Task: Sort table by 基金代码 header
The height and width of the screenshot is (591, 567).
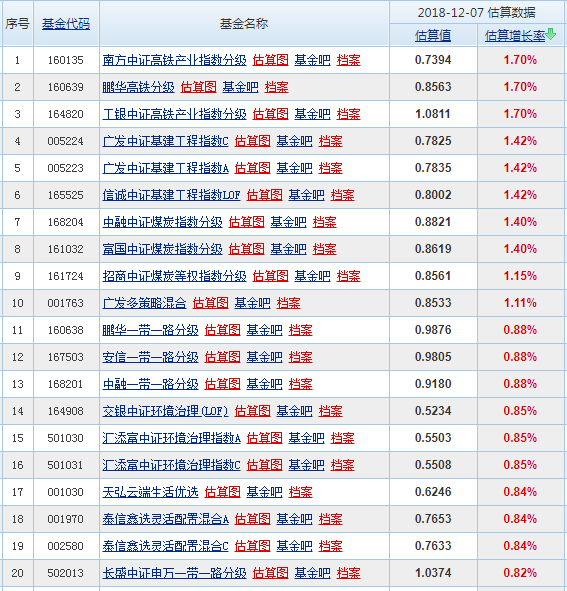Action: click(x=66, y=24)
